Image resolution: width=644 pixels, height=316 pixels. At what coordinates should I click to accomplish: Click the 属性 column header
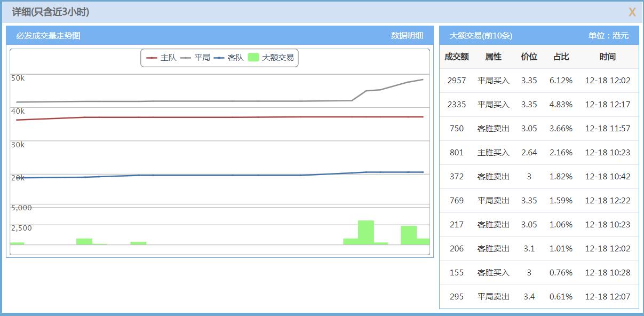coord(493,57)
